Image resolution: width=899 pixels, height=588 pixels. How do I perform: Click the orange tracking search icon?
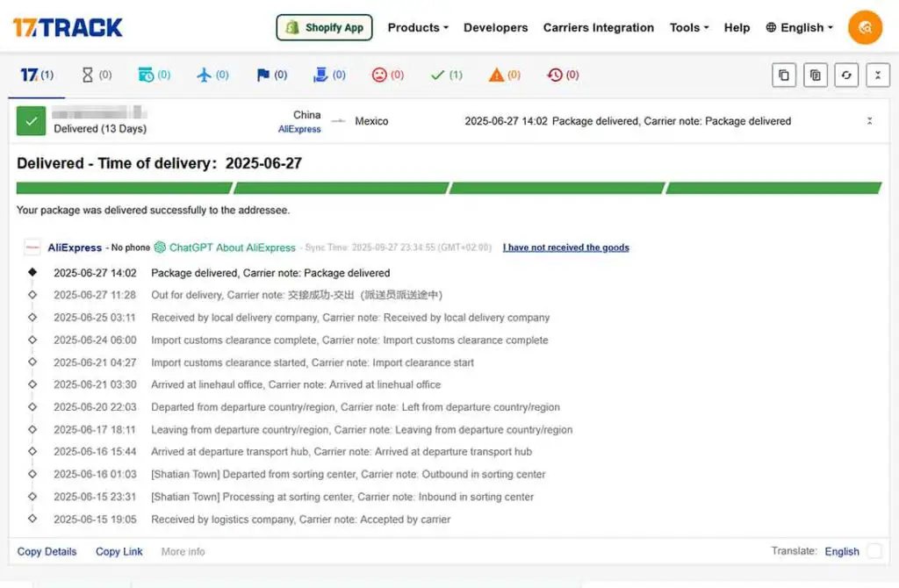[x=865, y=27]
